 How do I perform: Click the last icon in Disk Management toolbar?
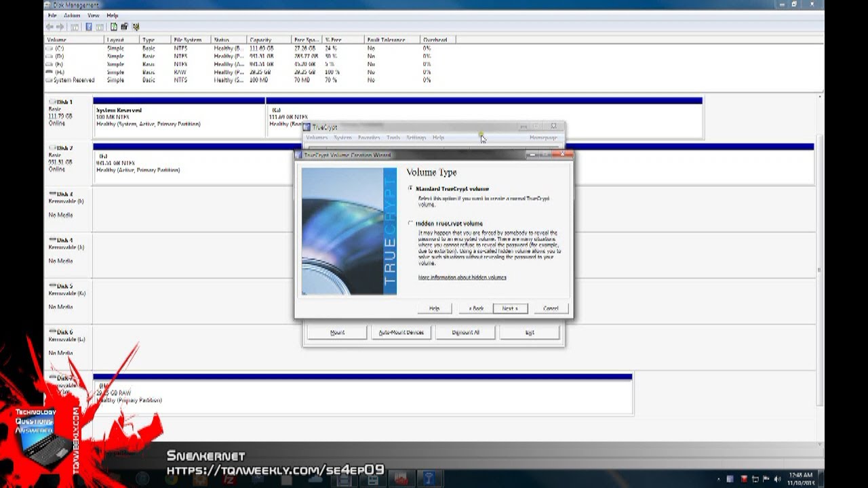pos(136,26)
